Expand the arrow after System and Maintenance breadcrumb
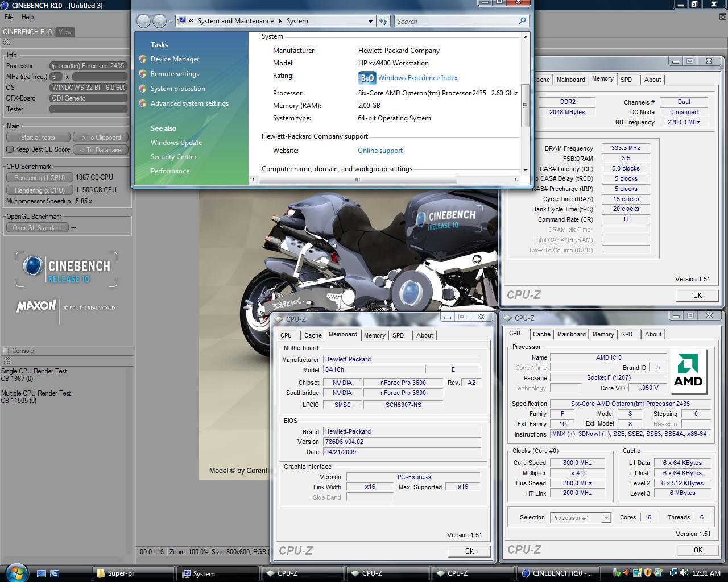The image size is (728, 582). pos(280,21)
